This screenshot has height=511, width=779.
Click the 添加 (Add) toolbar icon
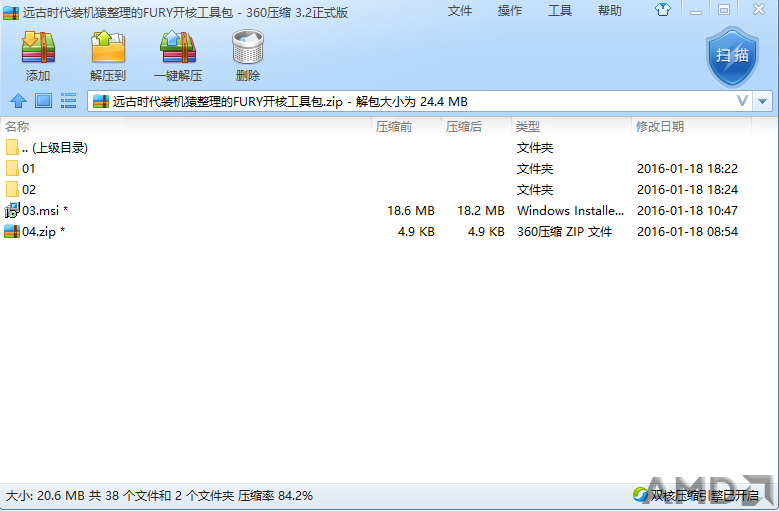[38, 48]
